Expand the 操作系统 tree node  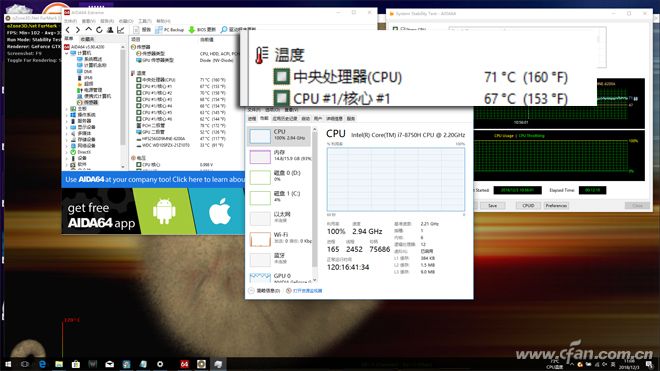pos(67,115)
